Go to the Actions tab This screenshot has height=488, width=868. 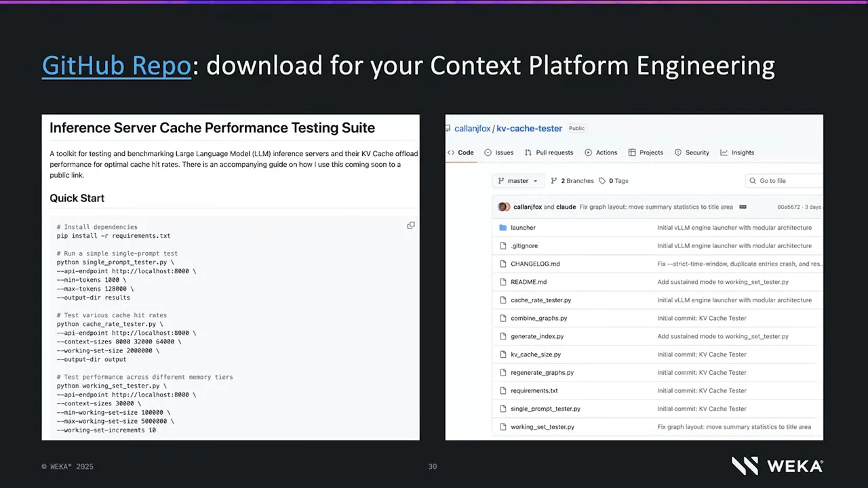point(601,152)
